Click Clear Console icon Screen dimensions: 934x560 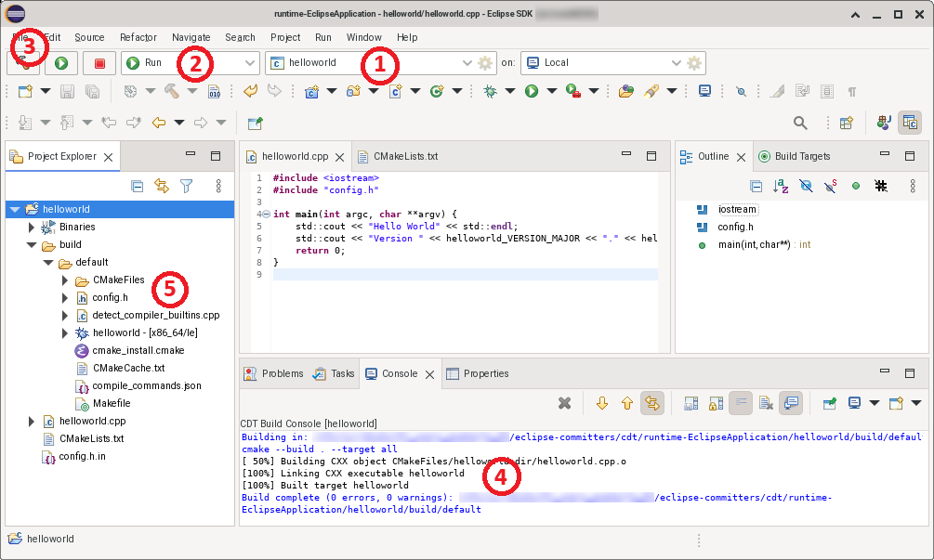(766, 403)
